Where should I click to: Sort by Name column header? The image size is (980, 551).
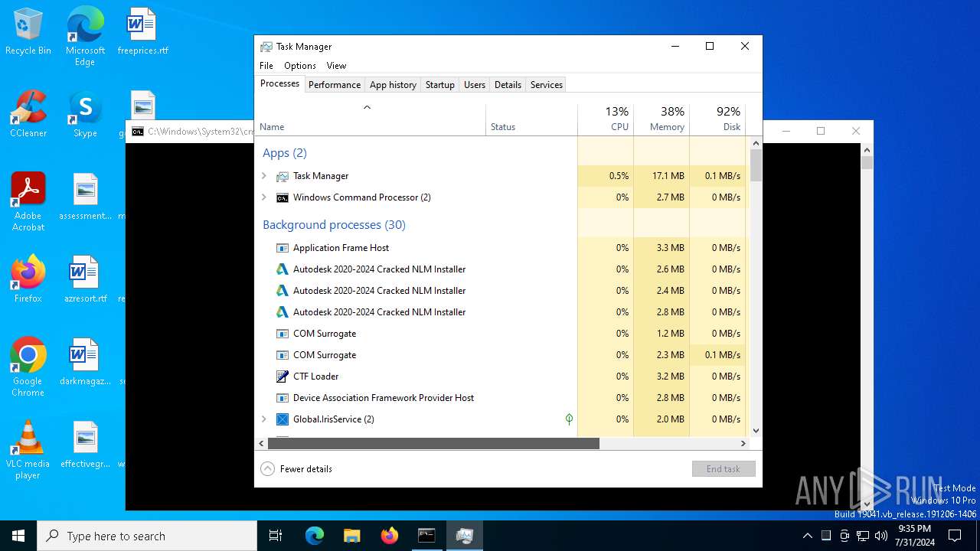371,119
